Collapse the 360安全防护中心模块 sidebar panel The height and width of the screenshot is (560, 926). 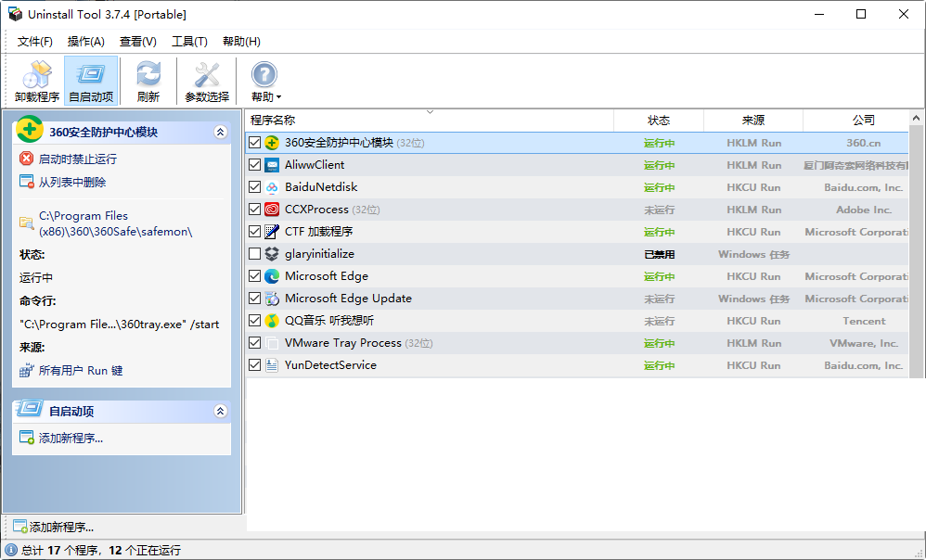[220, 133]
